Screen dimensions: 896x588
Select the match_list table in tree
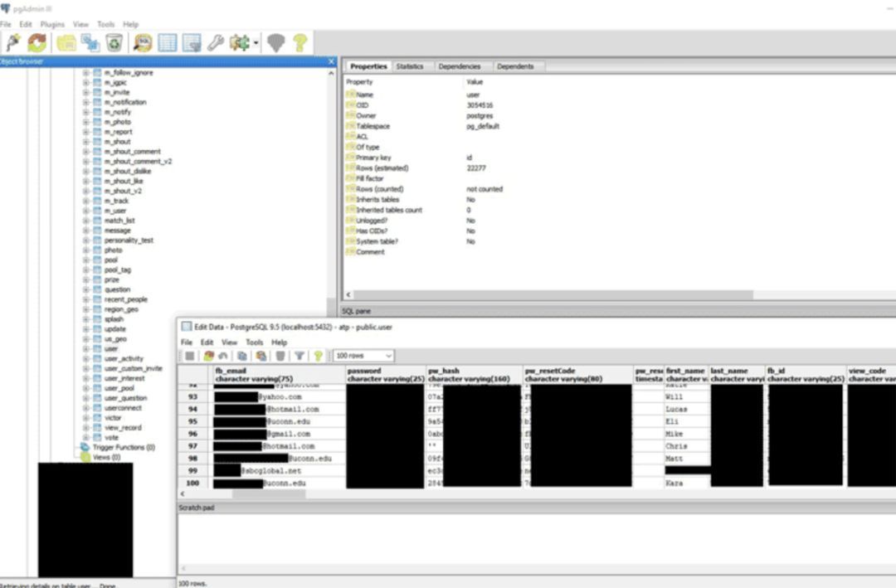coord(119,221)
